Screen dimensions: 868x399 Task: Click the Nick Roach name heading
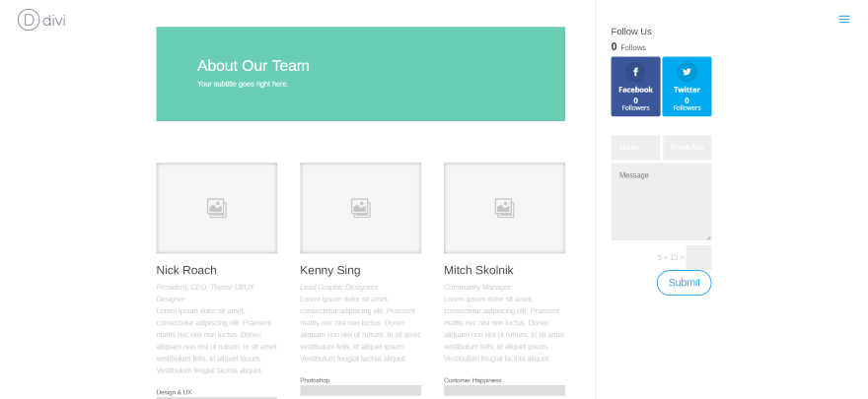click(x=186, y=270)
